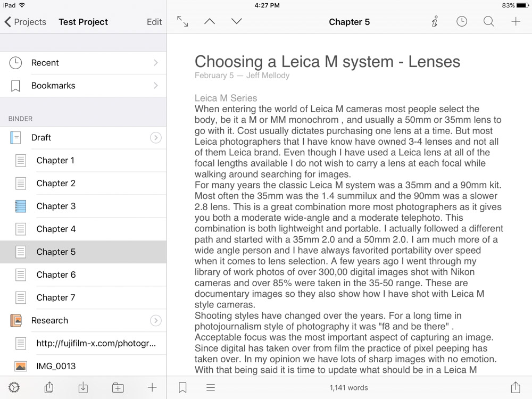Viewport: 532px width, 399px height.
Task: Select Chapter 1 in binder
Action: coord(83,160)
